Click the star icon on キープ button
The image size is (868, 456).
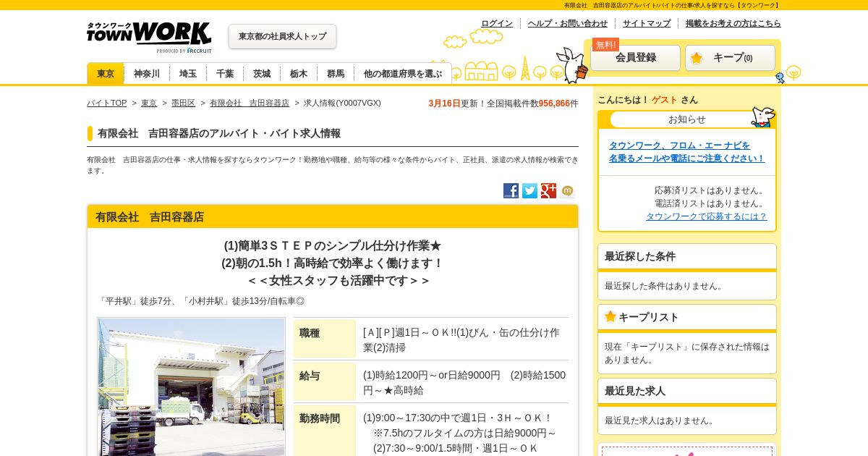pos(696,58)
